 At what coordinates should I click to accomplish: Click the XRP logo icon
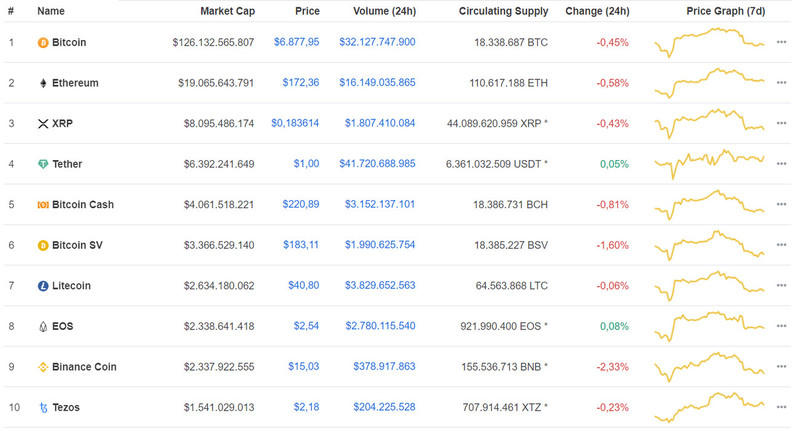pos(42,124)
